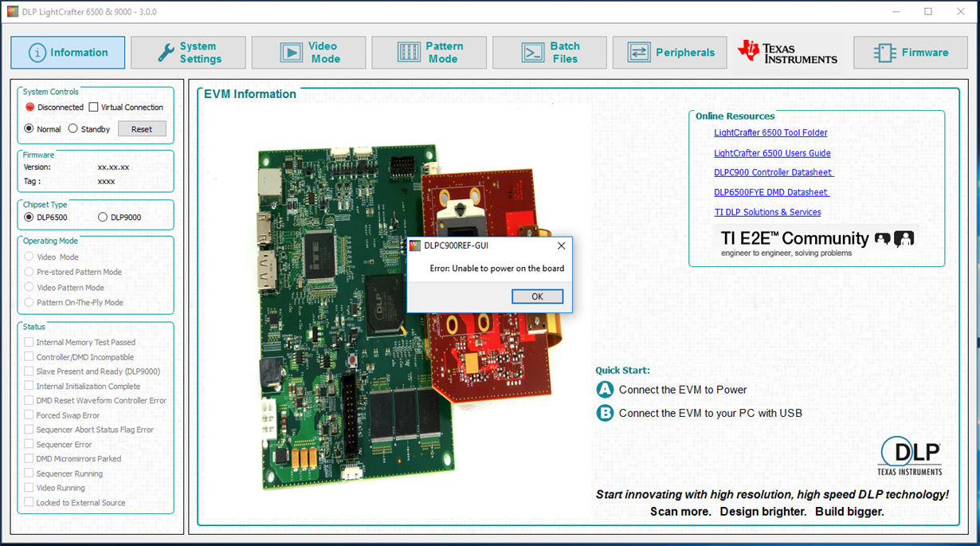This screenshot has height=546, width=980.
Task: Toggle Sequencer Abort Status Flag Error checkbox
Action: pyautogui.click(x=29, y=430)
